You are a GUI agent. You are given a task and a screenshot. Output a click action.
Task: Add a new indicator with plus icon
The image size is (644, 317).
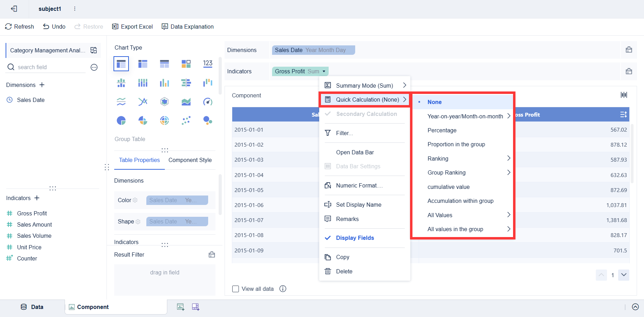[37, 198]
